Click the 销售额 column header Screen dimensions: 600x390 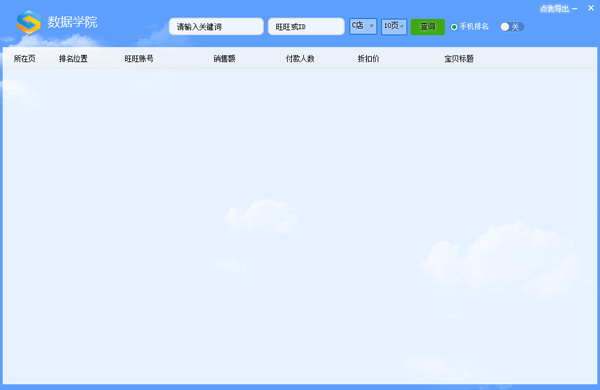click(224, 59)
